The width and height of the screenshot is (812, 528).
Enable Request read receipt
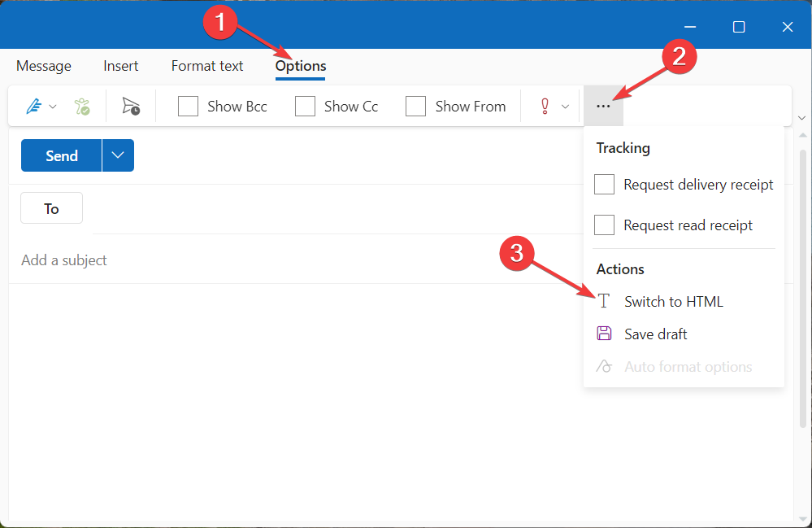coord(604,225)
